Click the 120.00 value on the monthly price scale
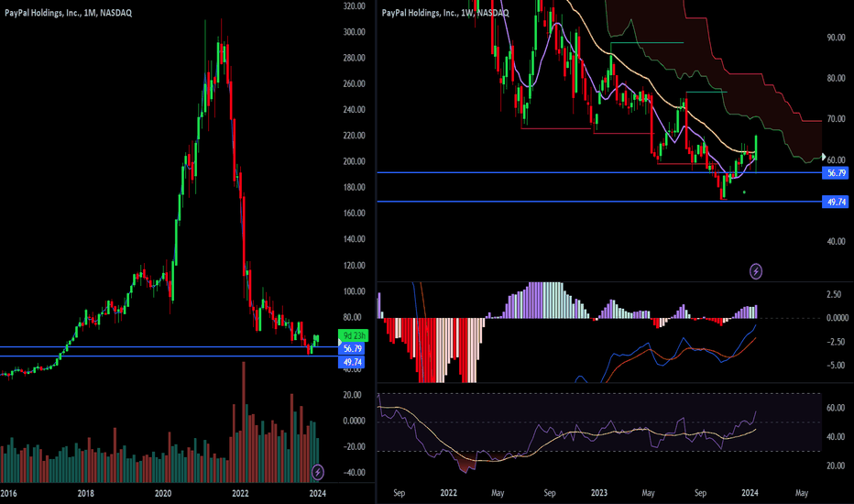 (x=354, y=266)
